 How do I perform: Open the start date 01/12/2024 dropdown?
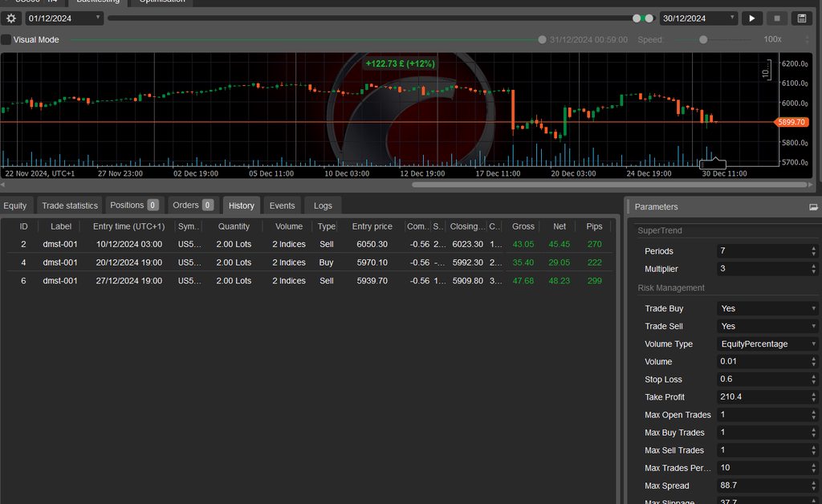[63, 18]
